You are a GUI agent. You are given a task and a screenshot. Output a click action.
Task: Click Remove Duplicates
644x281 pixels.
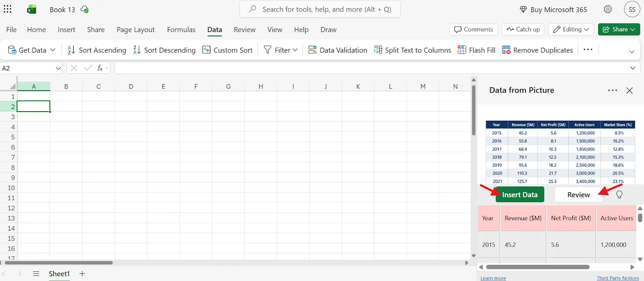(537, 50)
